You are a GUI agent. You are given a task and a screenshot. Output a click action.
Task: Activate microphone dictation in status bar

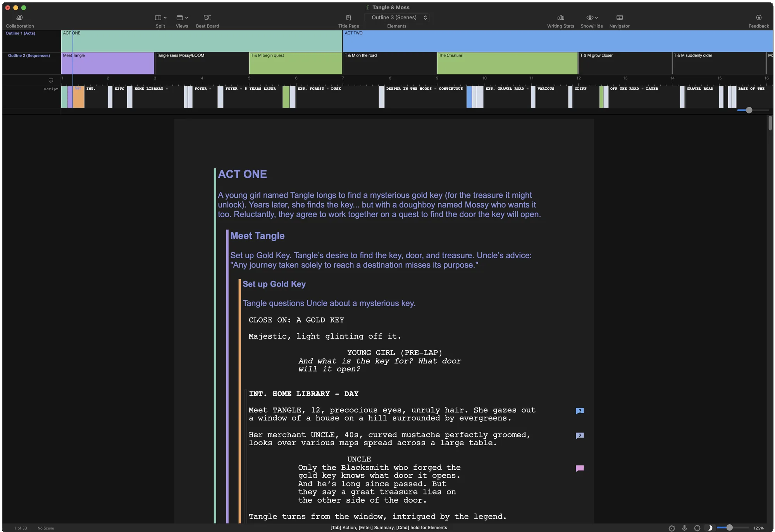pyautogui.click(x=684, y=528)
